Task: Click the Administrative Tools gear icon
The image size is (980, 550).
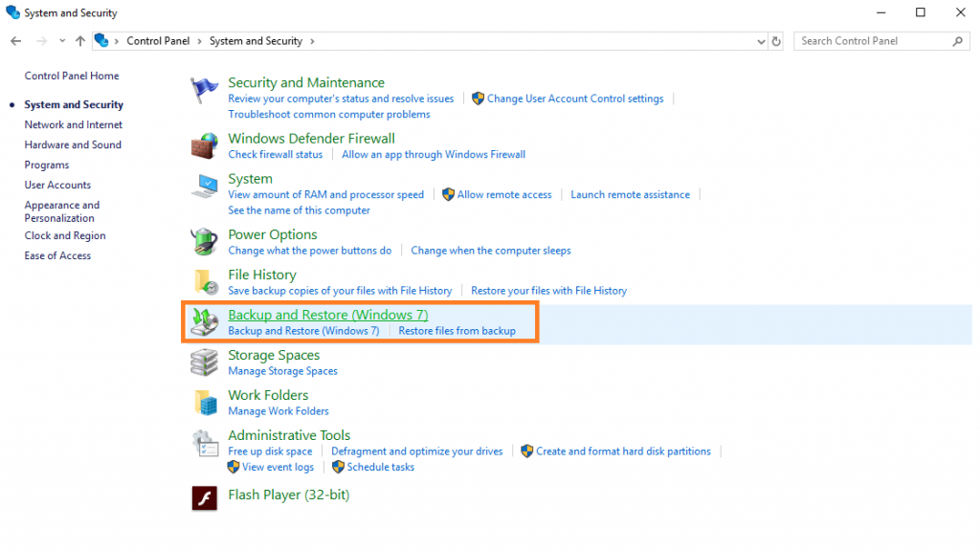Action: point(205,443)
